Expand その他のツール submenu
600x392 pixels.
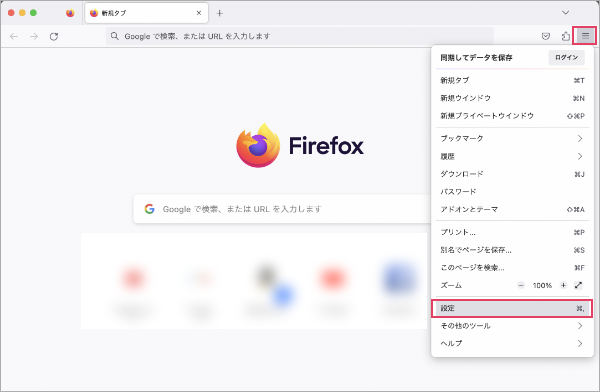[512, 326]
